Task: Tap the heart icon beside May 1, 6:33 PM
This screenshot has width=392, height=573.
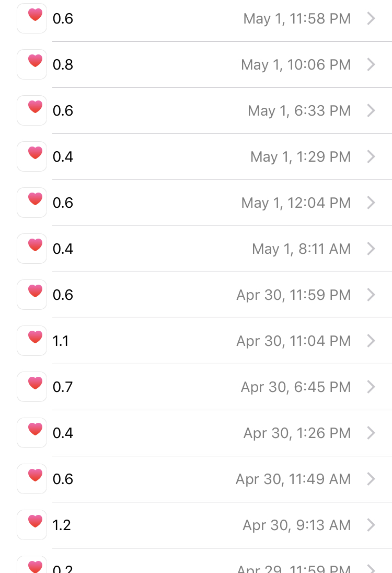Action: 32,110
